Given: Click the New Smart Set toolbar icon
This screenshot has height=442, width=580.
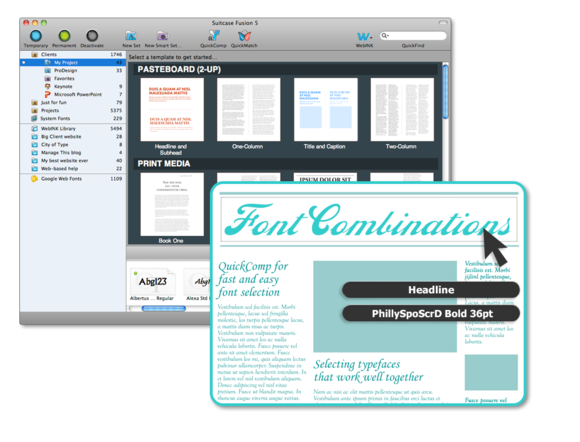Looking at the screenshot, I should (x=163, y=36).
